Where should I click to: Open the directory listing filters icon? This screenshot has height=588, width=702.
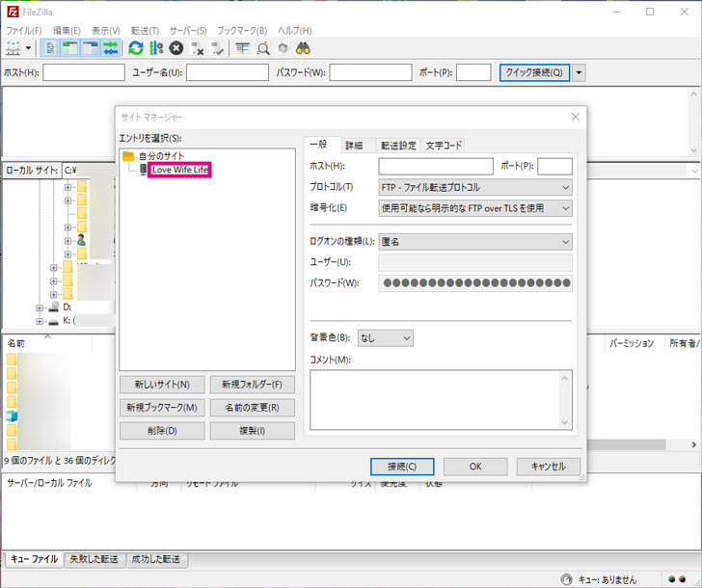(242, 47)
